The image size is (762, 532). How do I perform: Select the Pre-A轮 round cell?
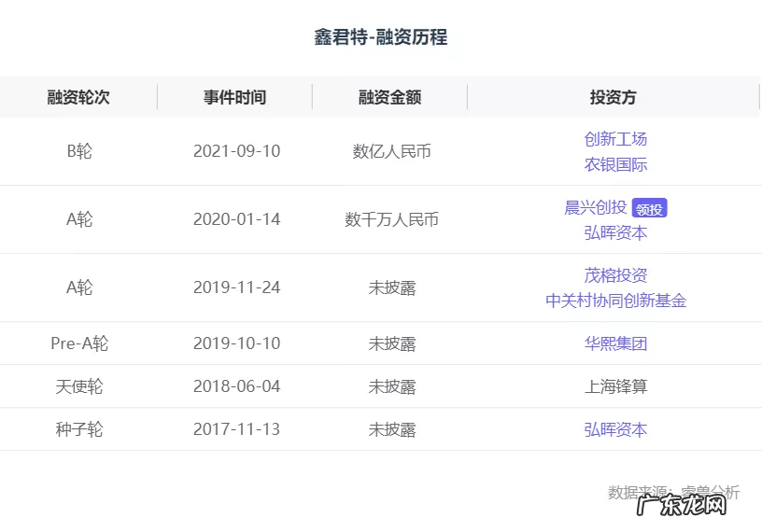79,343
